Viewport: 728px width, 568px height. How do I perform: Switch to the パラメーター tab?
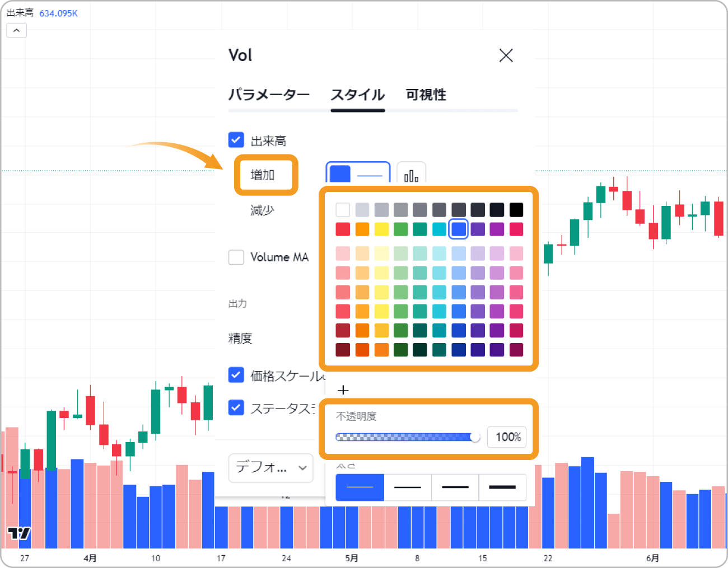tap(269, 95)
